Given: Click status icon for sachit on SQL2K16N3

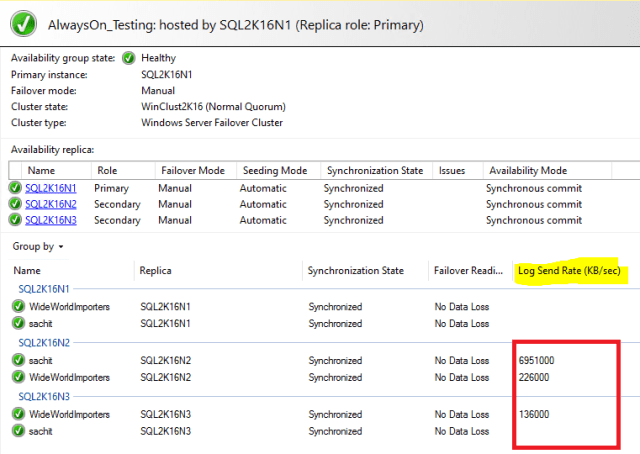Looking at the screenshot, I should [x=18, y=431].
